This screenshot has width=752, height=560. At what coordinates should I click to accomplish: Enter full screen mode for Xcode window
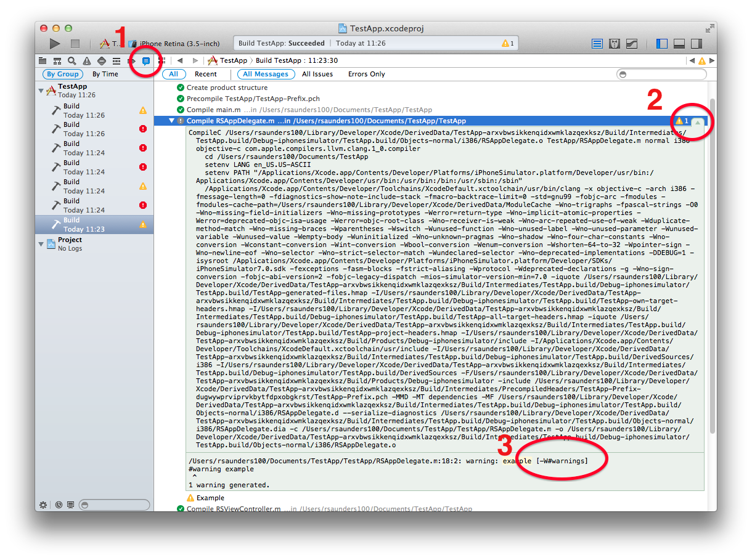click(709, 28)
